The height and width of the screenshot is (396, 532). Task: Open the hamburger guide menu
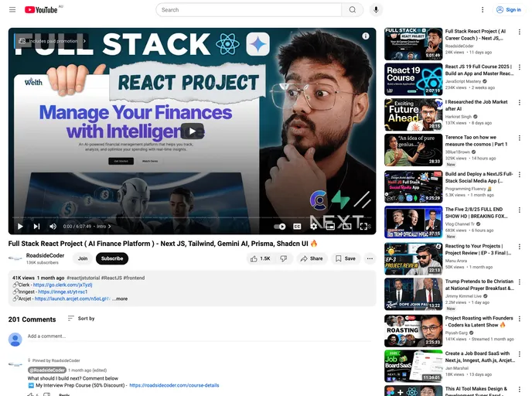12,9
